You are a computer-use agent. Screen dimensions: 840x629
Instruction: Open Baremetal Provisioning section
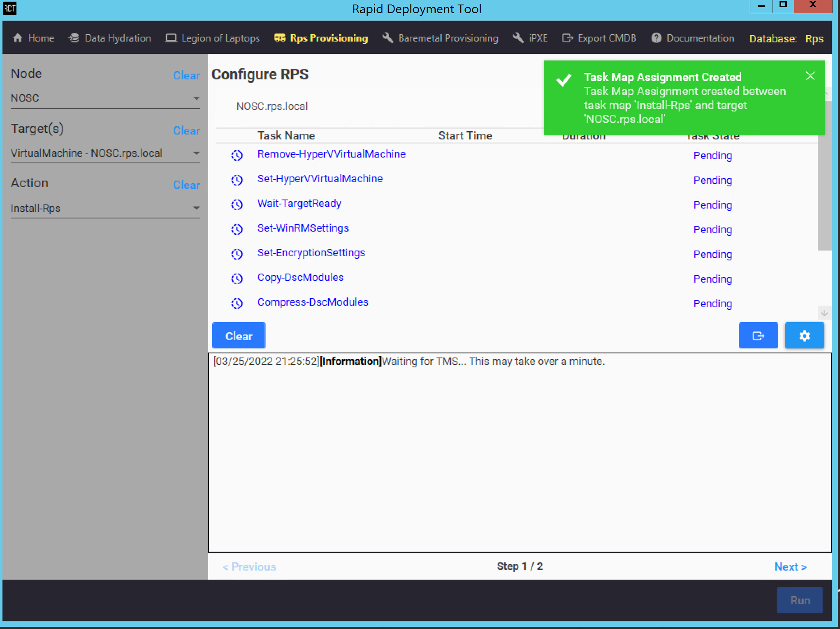(x=440, y=38)
